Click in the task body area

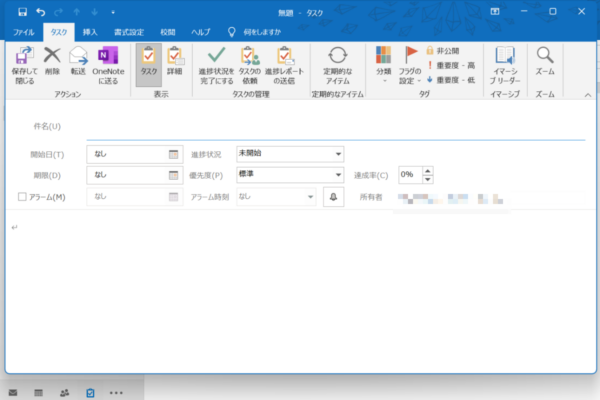tap(301, 291)
